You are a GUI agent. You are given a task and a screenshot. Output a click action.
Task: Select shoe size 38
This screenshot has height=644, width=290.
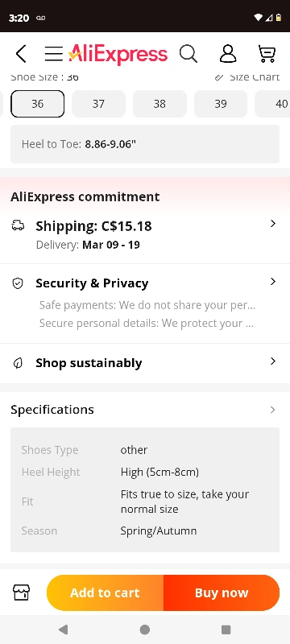pos(159,104)
